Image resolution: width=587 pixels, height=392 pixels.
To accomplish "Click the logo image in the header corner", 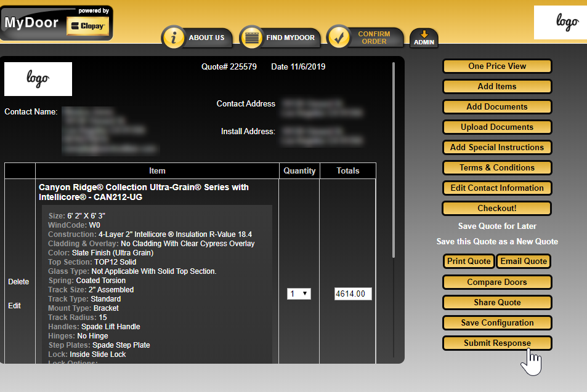I will (561, 22).
